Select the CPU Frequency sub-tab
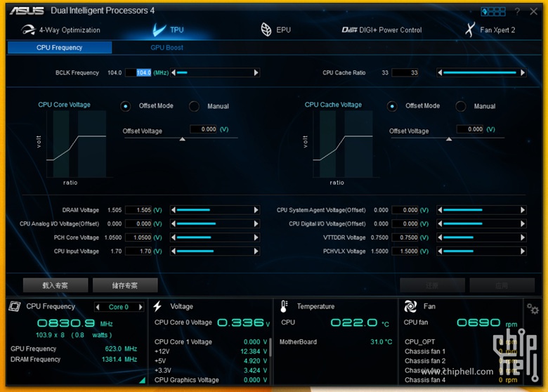Viewport: 548px width, 392px height. [x=60, y=48]
